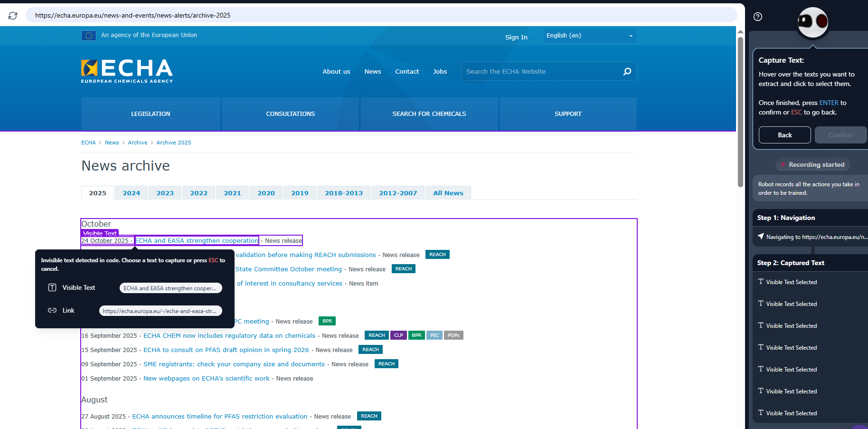868x429 pixels.
Task: Click the '24 October 2025 -' date text
Action: [x=107, y=240]
